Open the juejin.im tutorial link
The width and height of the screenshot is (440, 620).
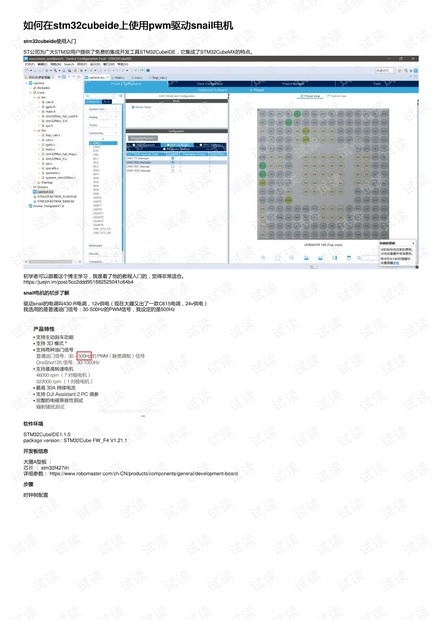(x=78, y=282)
